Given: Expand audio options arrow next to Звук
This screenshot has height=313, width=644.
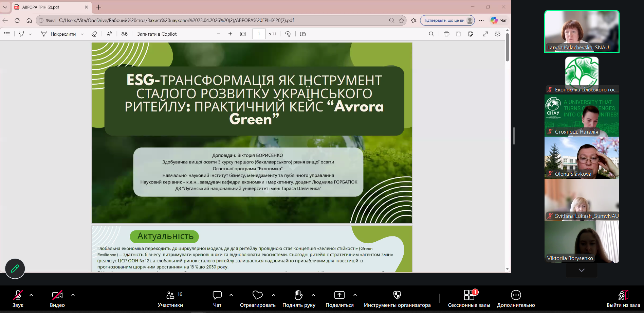Looking at the screenshot, I should pos(31,295).
